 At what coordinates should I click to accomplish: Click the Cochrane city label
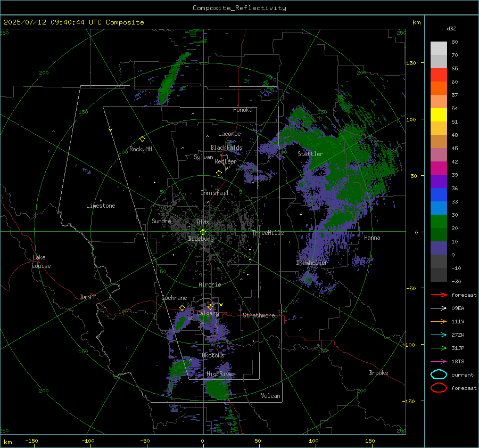pyautogui.click(x=174, y=298)
